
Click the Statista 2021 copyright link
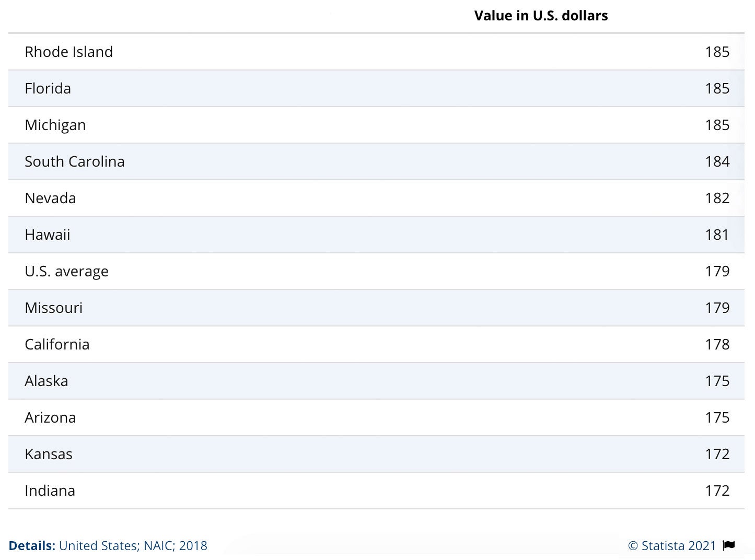point(672,545)
